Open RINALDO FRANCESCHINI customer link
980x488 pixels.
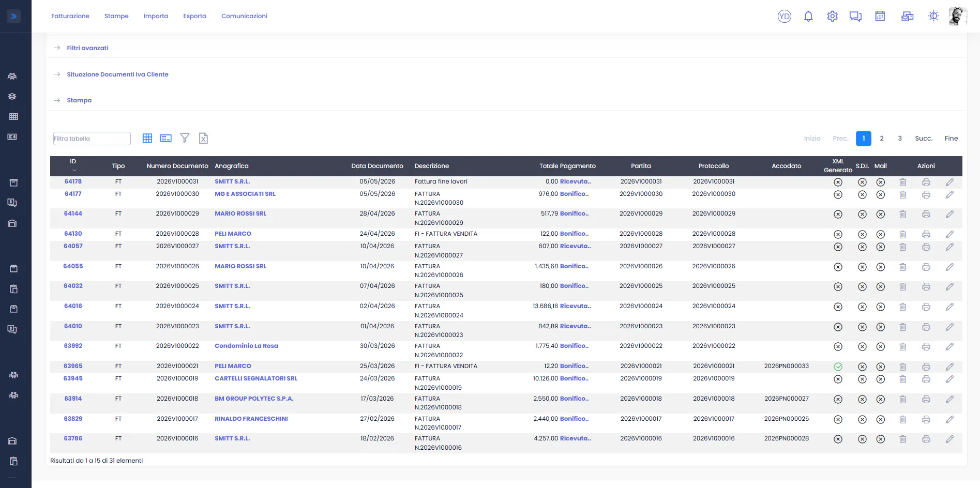pyautogui.click(x=251, y=419)
